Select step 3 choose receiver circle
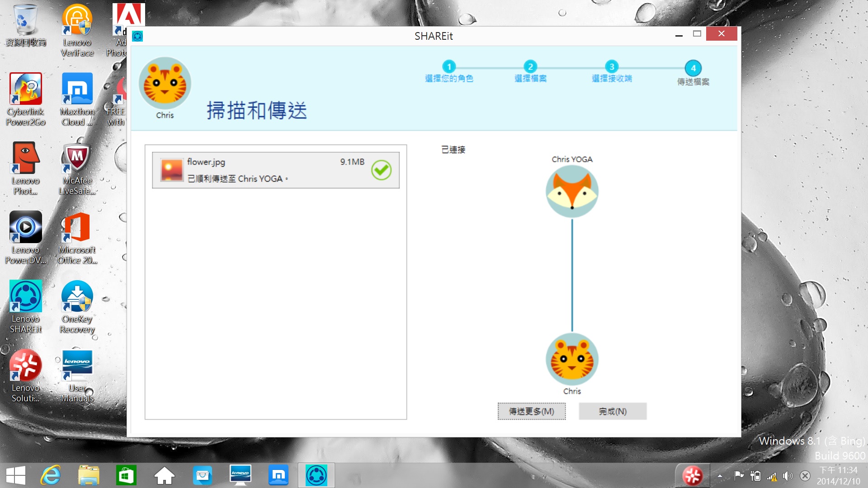The image size is (868, 488). click(612, 67)
